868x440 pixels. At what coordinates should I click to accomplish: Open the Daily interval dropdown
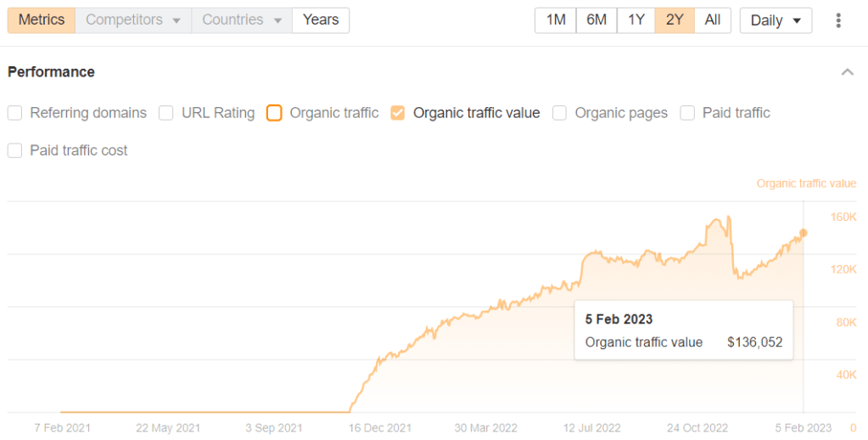776,20
